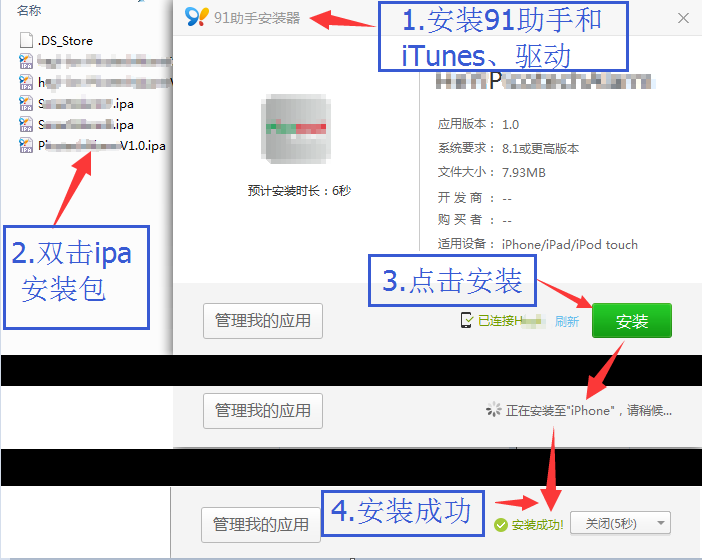Select the ipa file ending in V1.0.ipa
Image resolution: width=702 pixels, height=560 pixels.
click(x=93, y=145)
